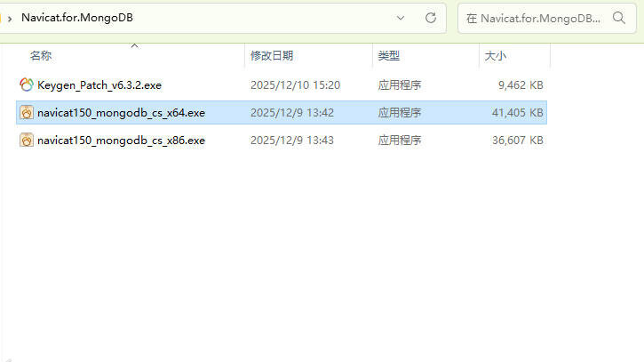Click the search magnifier icon
Viewport: 644px width, 362px height.
click(618, 18)
